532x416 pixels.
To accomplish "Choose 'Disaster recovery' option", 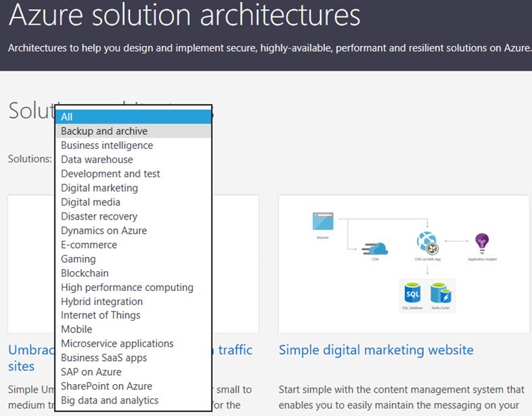I will (134, 216).
